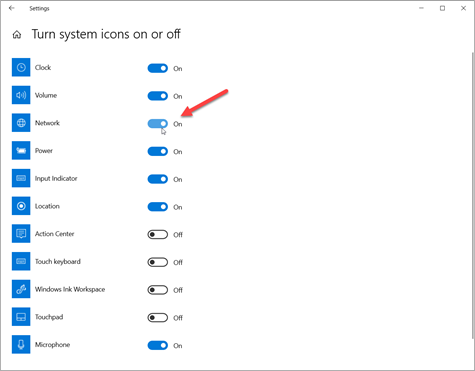Click the Settings window title text

click(x=39, y=8)
